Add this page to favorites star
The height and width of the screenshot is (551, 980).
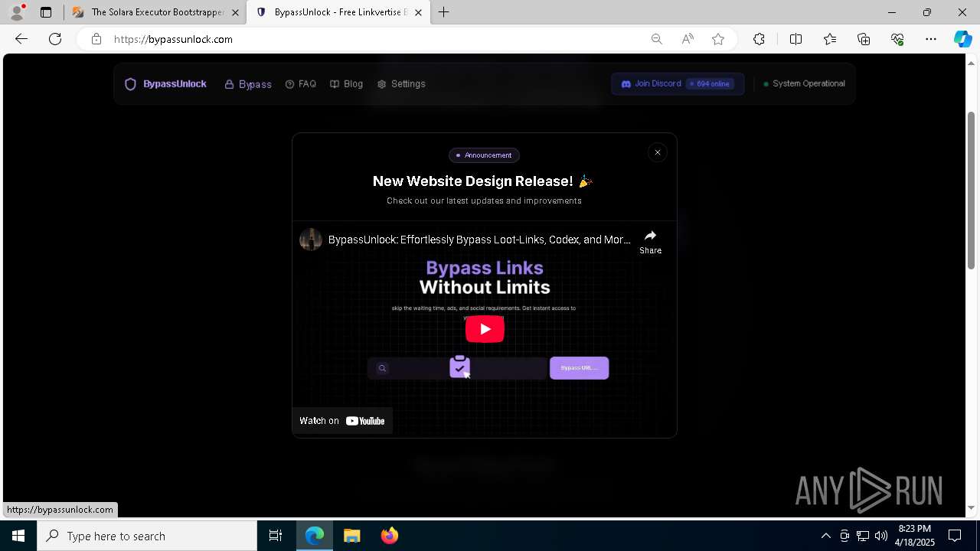coord(718,39)
